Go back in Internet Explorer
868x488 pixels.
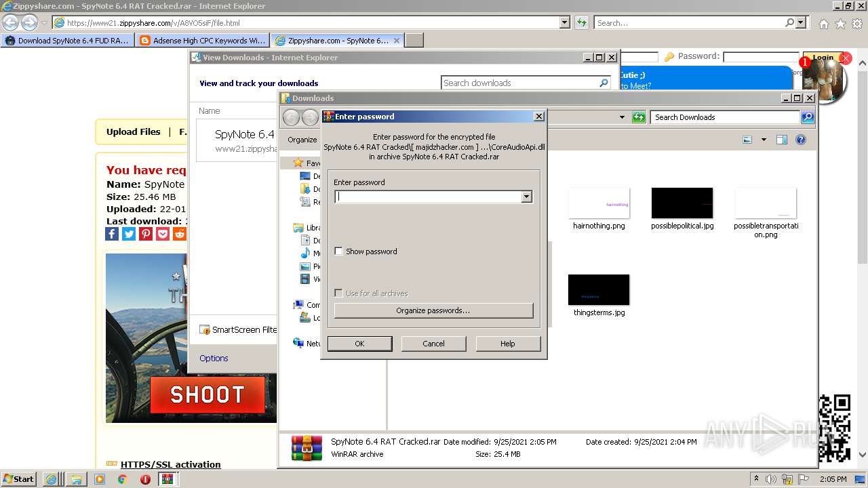coord(11,22)
